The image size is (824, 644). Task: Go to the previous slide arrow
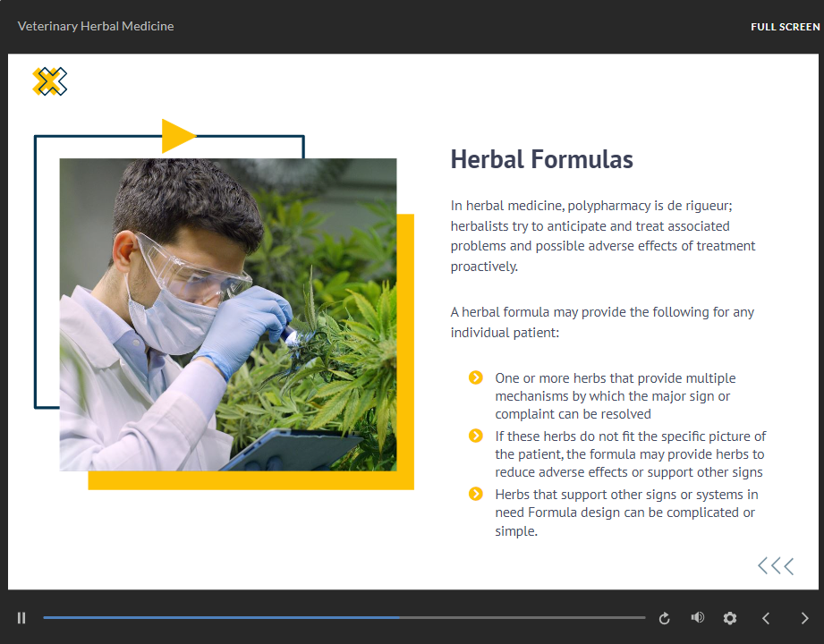coord(766,618)
